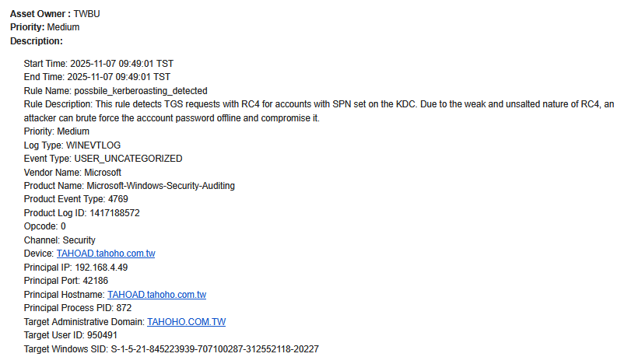Image resolution: width=624 pixels, height=364 pixels.
Task: Open the Device TAHOAD.tahoho.com.tw link
Action: [x=106, y=254]
